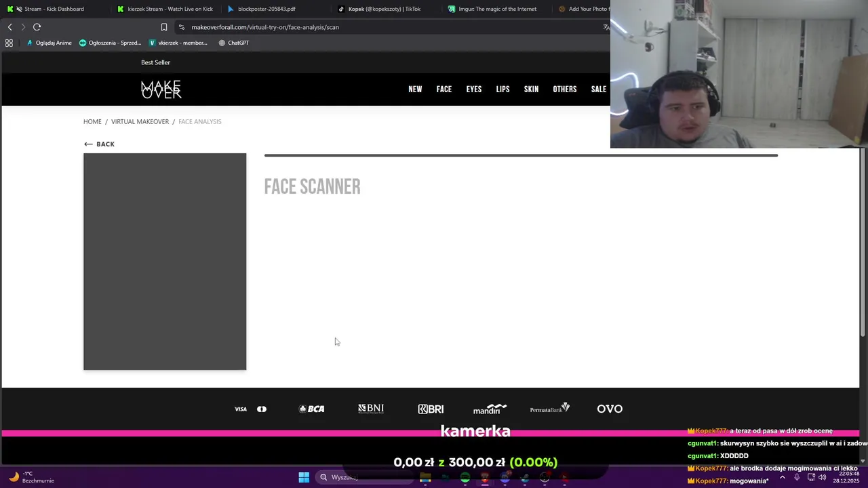
Task: Switch to the kierzek Stream Kick tab
Action: click(165, 9)
